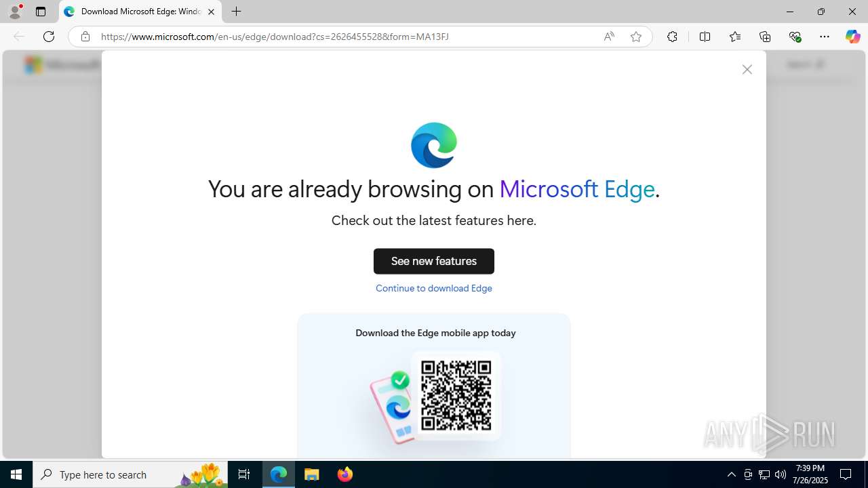
Task: Add this page to favorites star
Action: [x=635, y=37]
